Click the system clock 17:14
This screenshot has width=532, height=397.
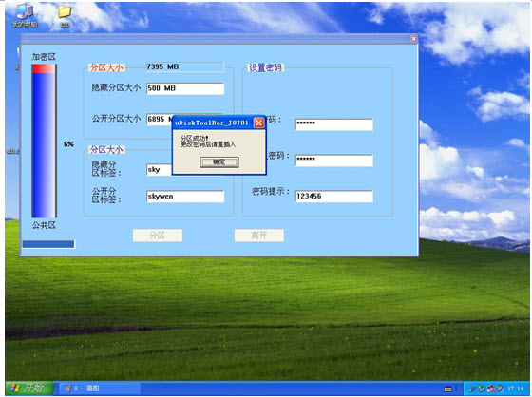pyautogui.click(x=515, y=388)
